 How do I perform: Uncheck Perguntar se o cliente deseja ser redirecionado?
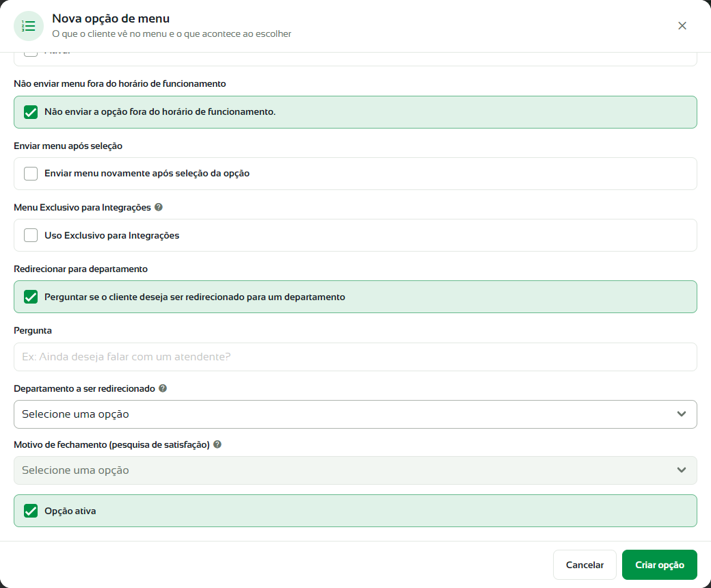[31, 297]
